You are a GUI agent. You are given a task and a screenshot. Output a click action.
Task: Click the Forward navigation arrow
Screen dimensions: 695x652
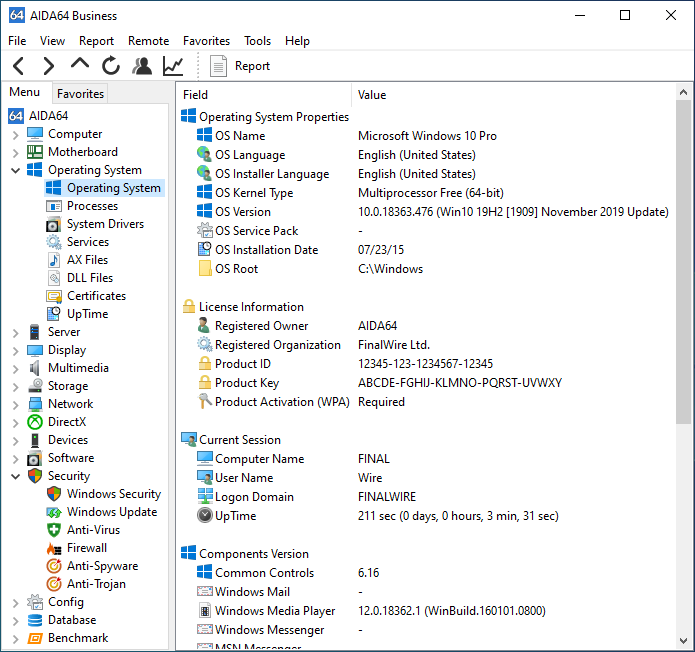[x=49, y=66]
